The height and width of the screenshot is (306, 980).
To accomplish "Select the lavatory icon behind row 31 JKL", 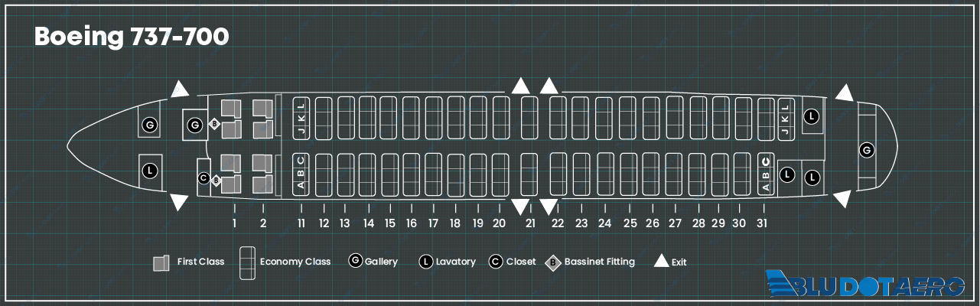I will 812,116.
